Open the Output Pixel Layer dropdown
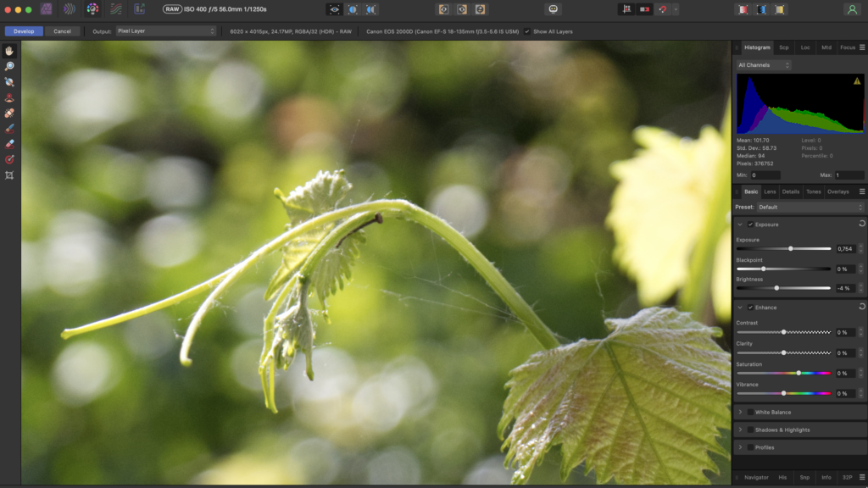The image size is (868, 488). click(x=165, y=31)
